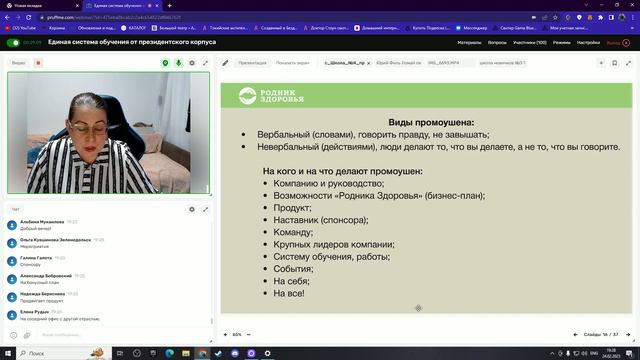Expand the presentation area to fullscreen
The image size is (640, 360).
[x=628, y=63]
